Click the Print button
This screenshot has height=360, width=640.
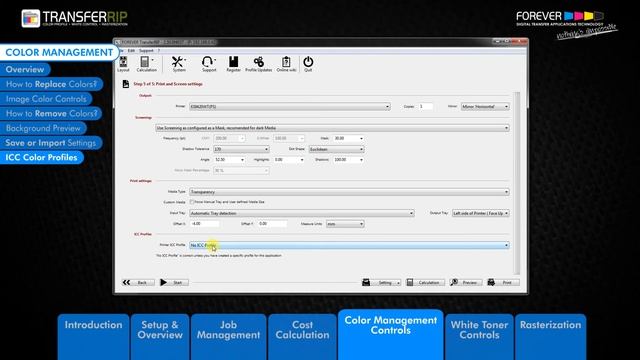503,282
